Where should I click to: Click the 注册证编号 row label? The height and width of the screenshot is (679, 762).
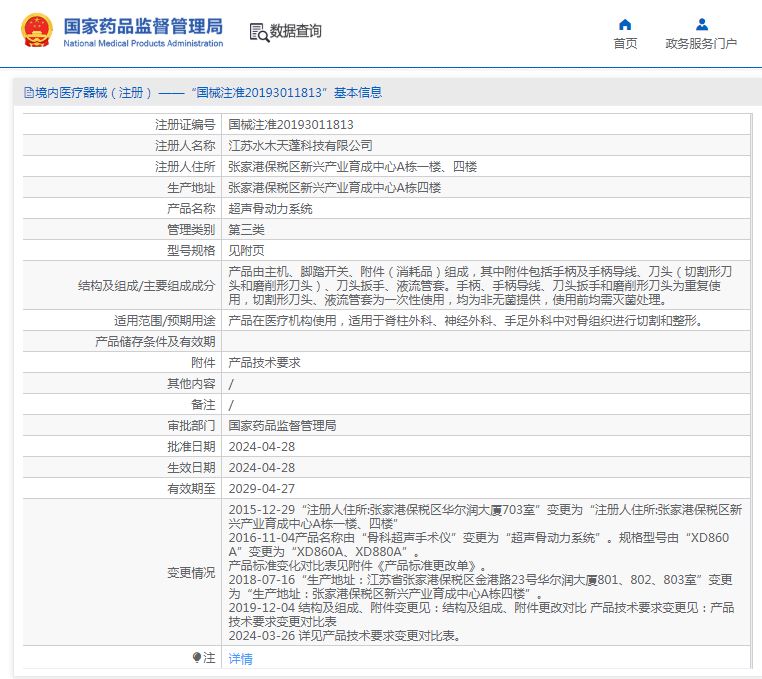click(x=185, y=125)
